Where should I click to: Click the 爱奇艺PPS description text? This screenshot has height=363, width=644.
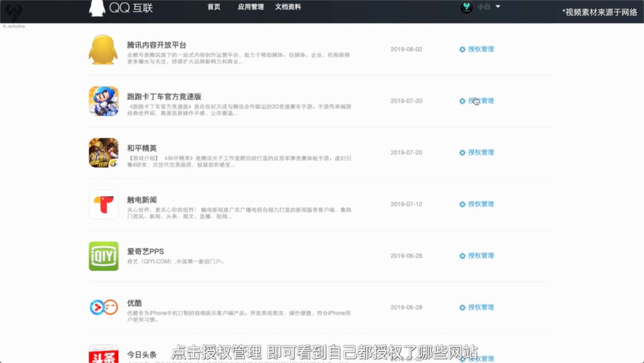point(175,262)
